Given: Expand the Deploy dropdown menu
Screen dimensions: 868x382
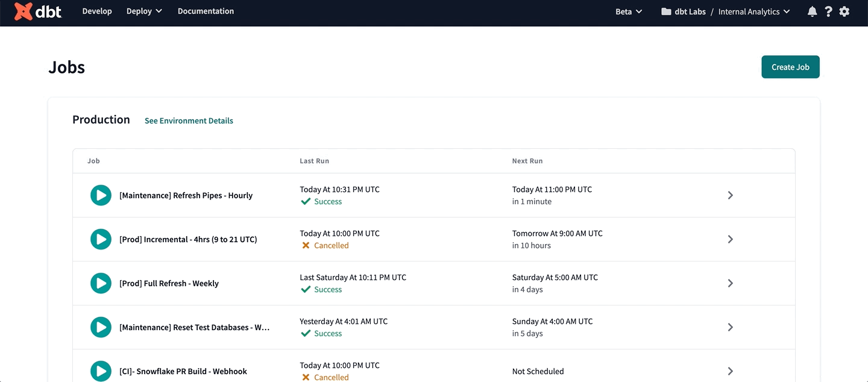Looking at the screenshot, I should tap(144, 11).
